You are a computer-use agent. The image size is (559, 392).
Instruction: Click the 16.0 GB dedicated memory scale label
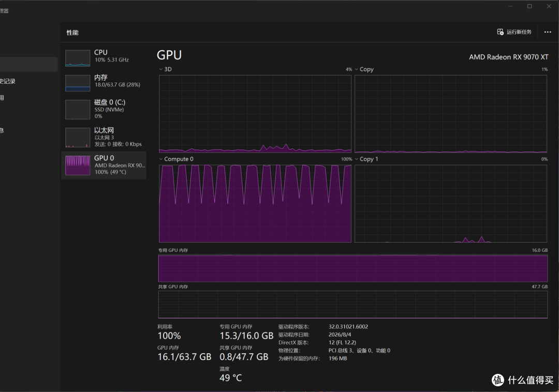pyautogui.click(x=540, y=250)
